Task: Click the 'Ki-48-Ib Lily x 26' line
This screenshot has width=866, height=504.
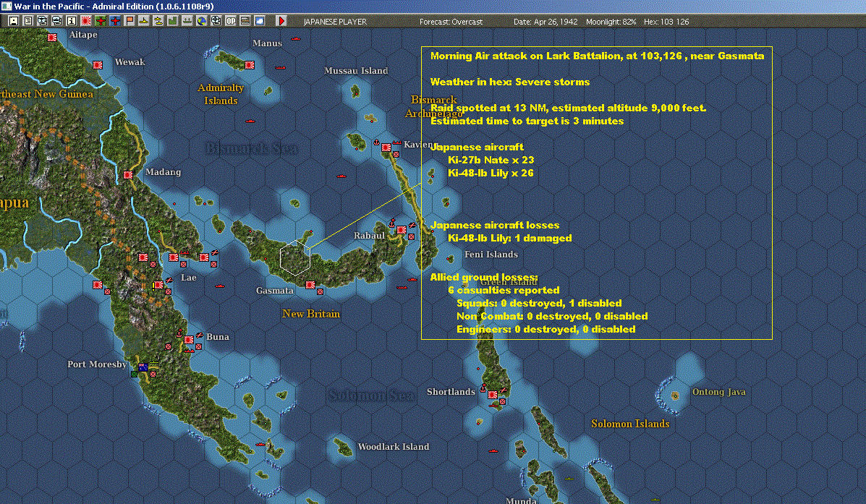Action: click(x=491, y=173)
